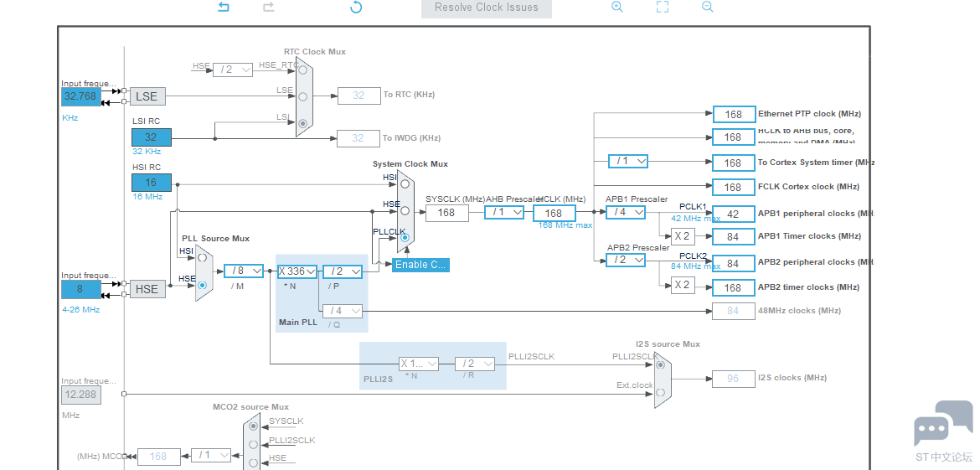Open the APB1 Prescaler dropdown

pos(626,213)
